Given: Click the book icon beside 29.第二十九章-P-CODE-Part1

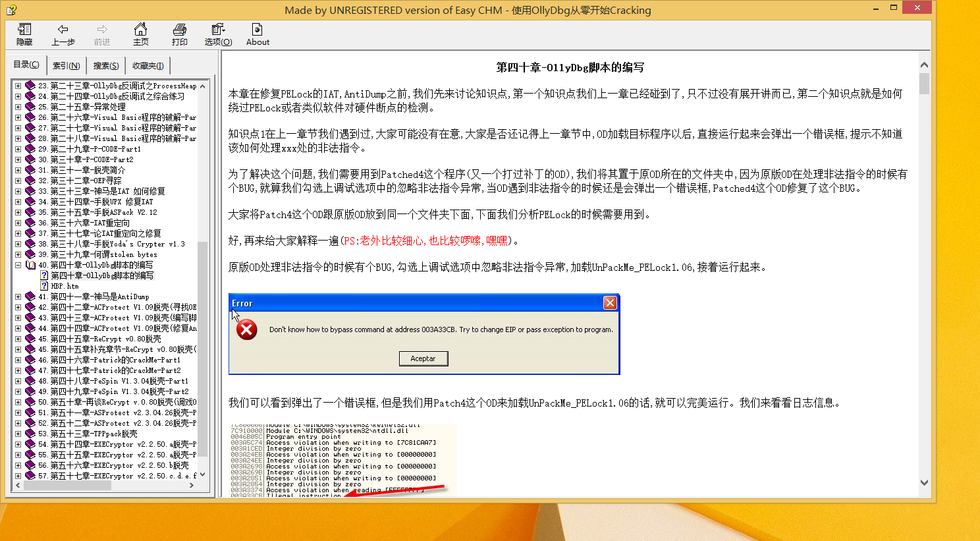Looking at the screenshot, I should (30, 149).
